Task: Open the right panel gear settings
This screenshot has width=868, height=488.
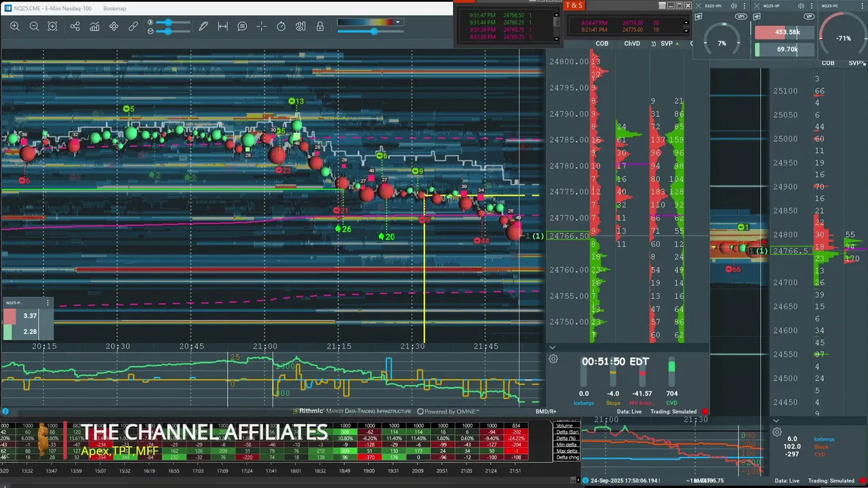Action: 777,432
